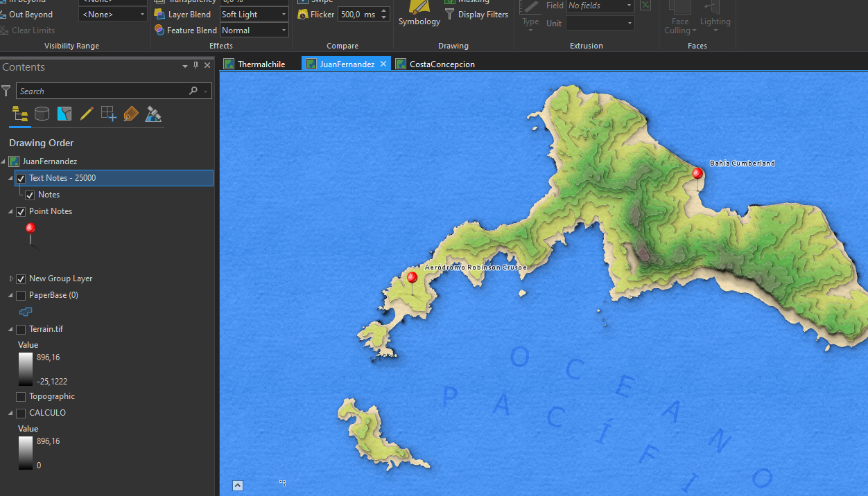This screenshot has height=496, width=868.
Task: Uncheck the Notes sublayer checkbox
Action: 29,195
